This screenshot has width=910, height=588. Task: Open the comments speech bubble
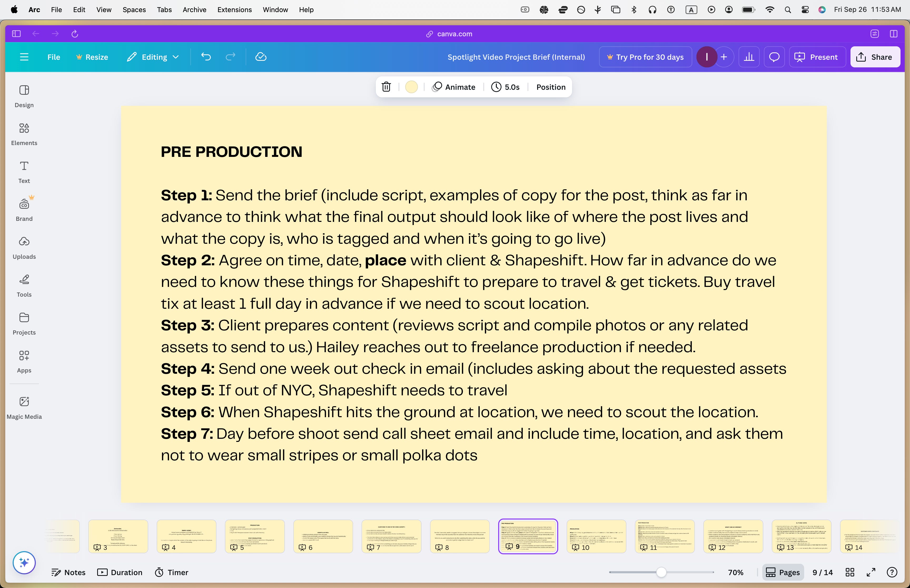coord(774,57)
